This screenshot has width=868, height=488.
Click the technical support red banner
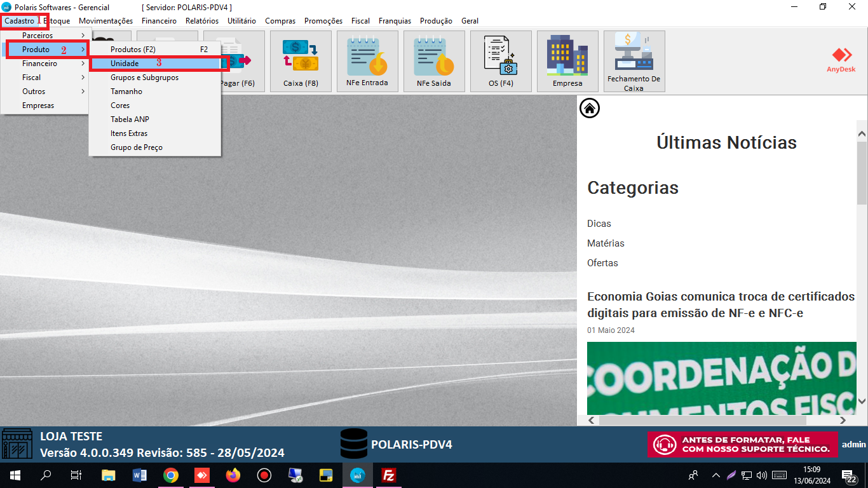[x=742, y=445]
